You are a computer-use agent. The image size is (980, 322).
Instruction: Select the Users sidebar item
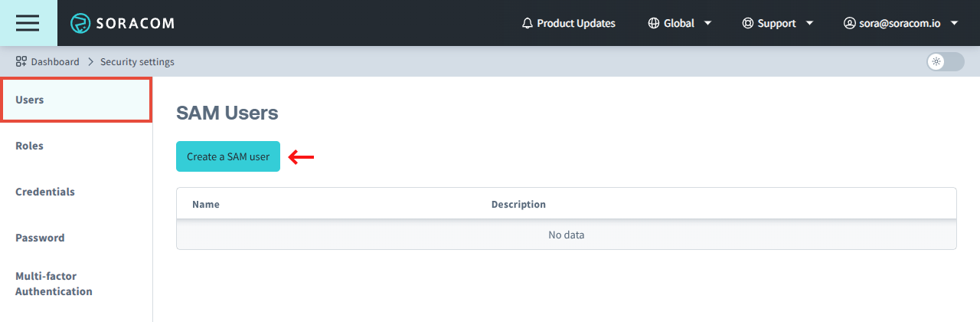pyautogui.click(x=76, y=100)
